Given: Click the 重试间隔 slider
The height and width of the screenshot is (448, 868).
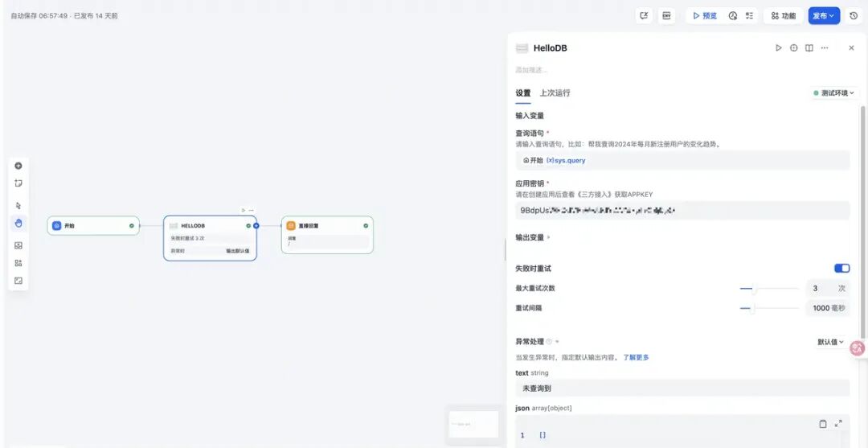Looking at the screenshot, I should pos(769,308).
